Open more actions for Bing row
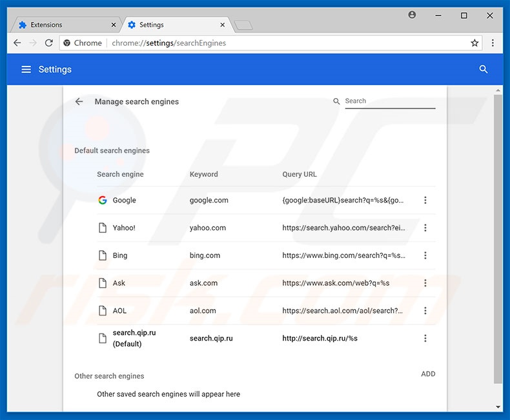 [x=425, y=255]
